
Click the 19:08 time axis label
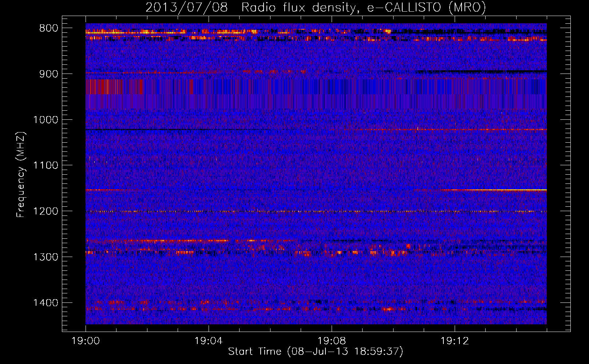[x=332, y=341]
